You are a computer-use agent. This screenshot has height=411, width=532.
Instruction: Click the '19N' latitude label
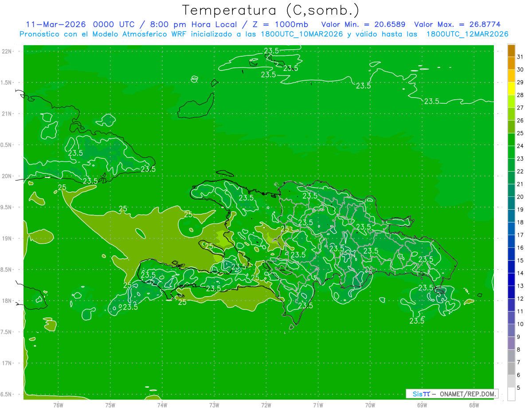pyautogui.click(x=7, y=239)
